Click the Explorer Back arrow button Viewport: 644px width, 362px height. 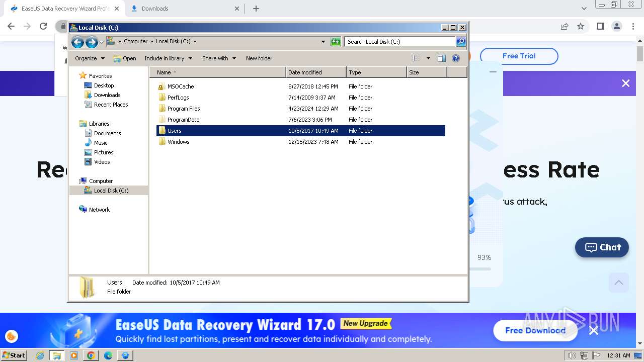tap(77, 42)
